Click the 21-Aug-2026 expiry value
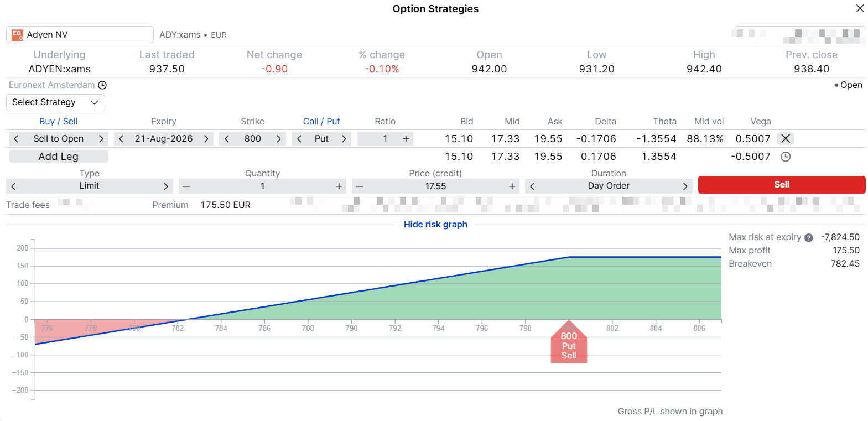Image resolution: width=868 pixels, height=421 pixels. [x=164, y=139]
